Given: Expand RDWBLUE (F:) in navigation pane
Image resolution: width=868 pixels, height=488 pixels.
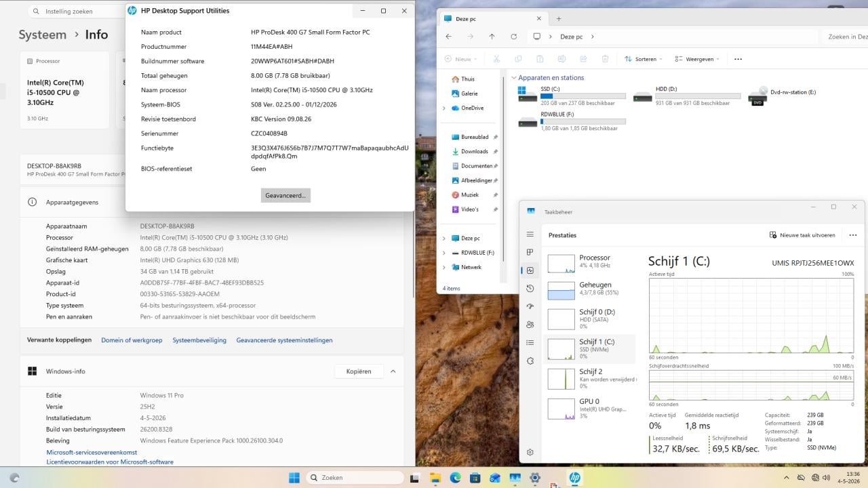Looking at the screenshot, I should point(444,253).
